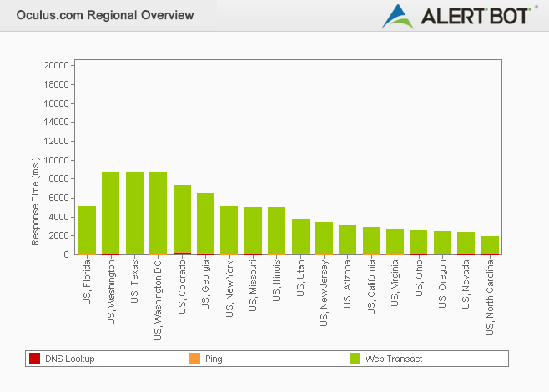Click the US, Washington bar
Image resolution: width=549 pixels, height=392 pixels.
(111, 214)
